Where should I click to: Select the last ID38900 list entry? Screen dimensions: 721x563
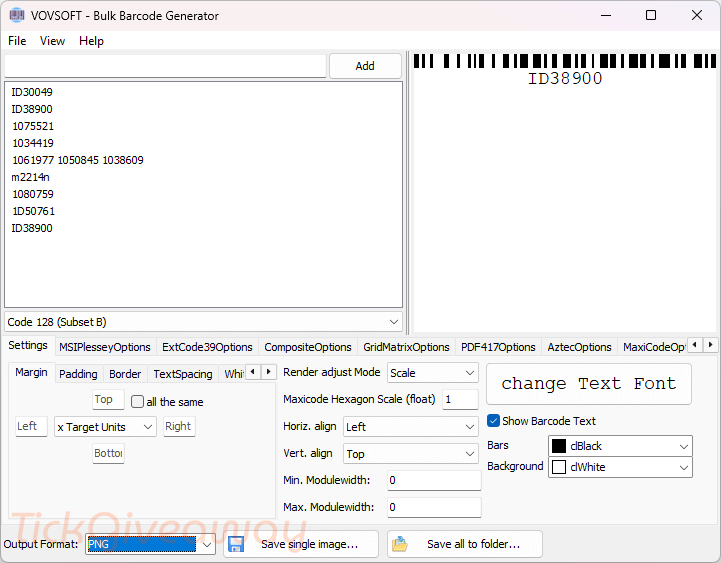[x=32, y=228]
